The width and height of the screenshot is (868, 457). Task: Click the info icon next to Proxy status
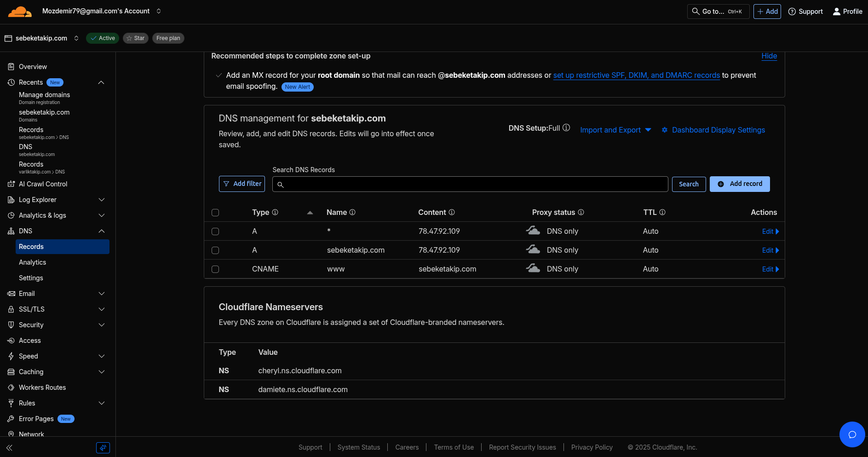coord(581,212)
